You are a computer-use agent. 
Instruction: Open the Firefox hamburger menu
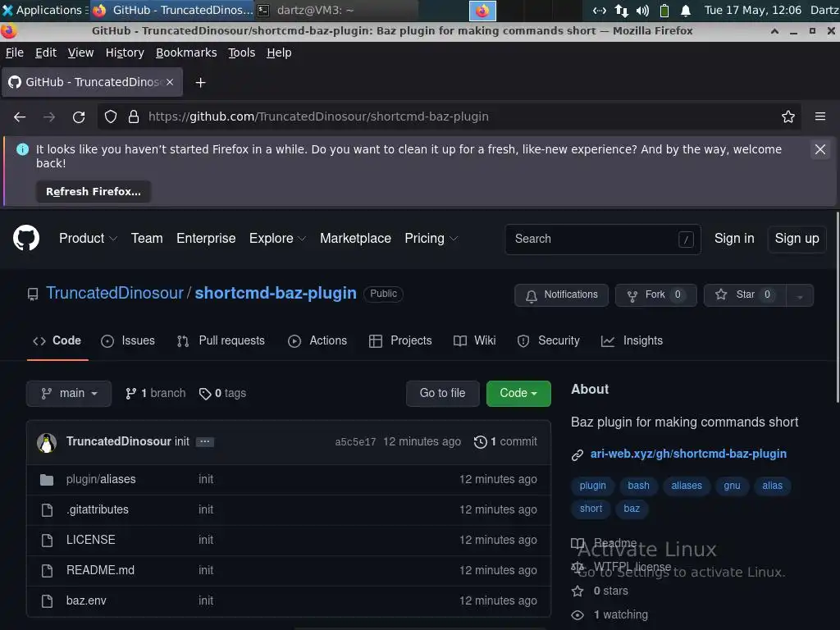click(x=820, y=116)
